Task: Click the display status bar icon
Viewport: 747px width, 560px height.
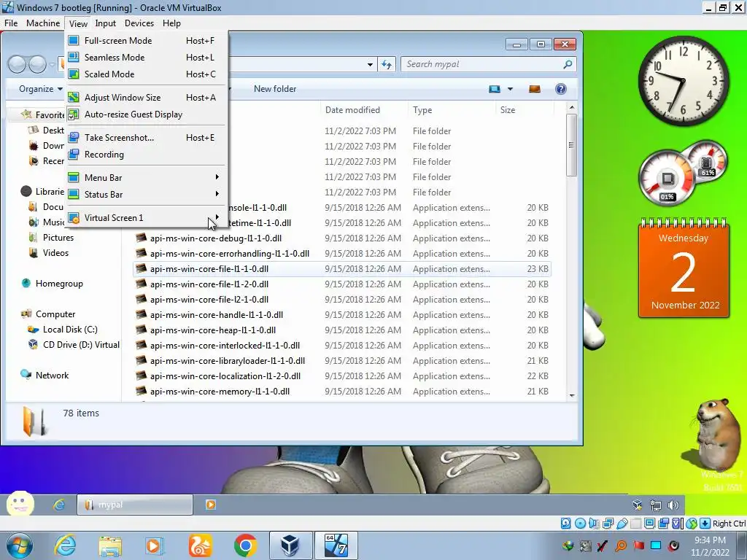Action: (x=649, y=524)
